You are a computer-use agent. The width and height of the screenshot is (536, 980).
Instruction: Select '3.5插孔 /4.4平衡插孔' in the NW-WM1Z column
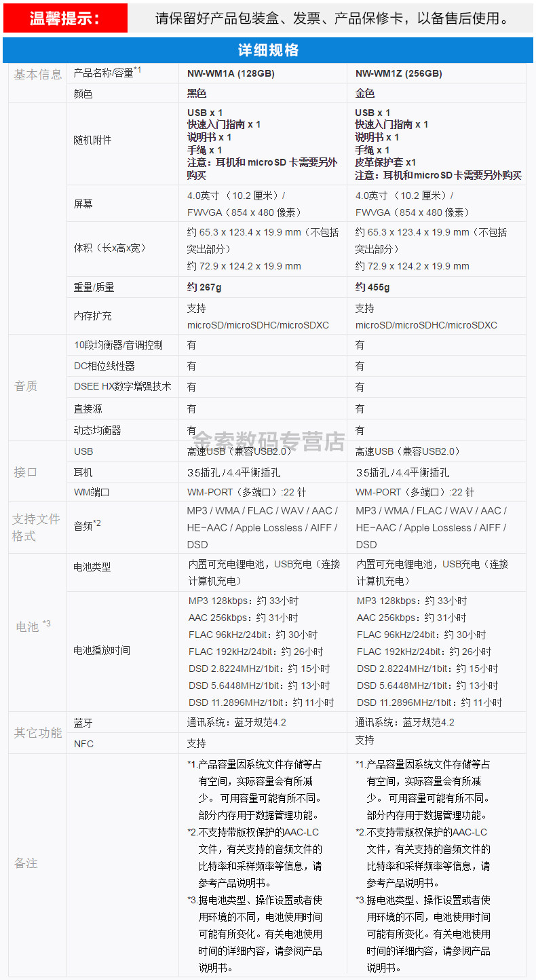[x=403, y=472]
